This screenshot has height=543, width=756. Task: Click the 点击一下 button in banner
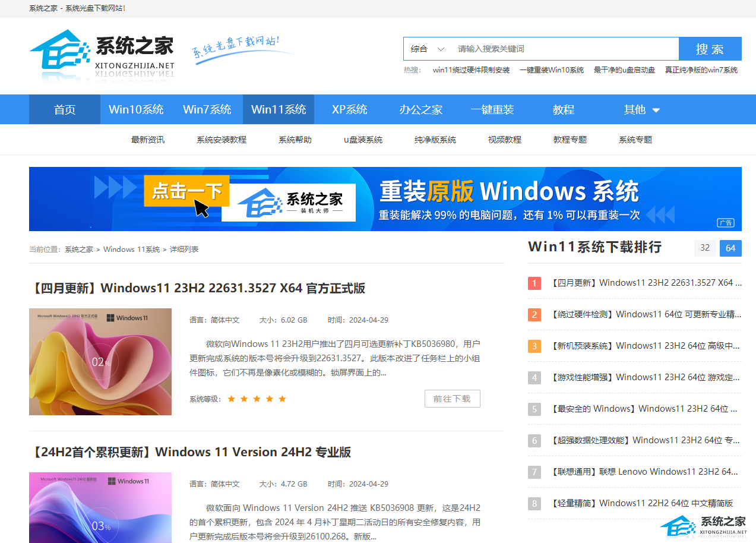(x=186, y=191)
